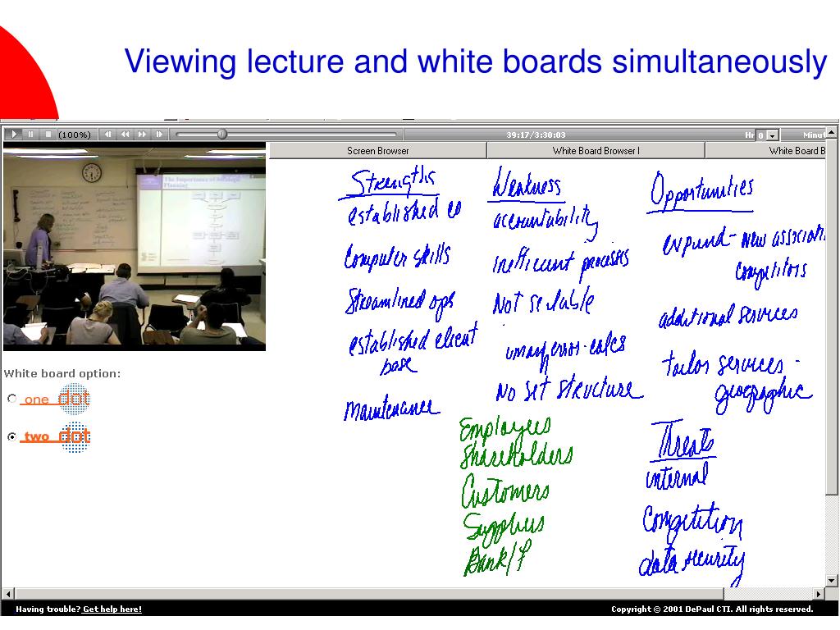840x630 pixels.
Task: Open the one dot link
Action: pos(56,399)
